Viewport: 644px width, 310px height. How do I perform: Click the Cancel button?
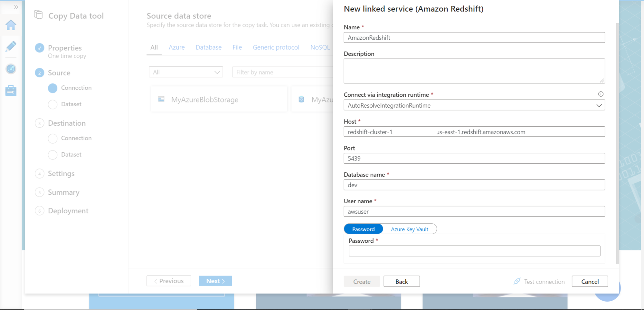pyautogui.click(x=590, y=281)
